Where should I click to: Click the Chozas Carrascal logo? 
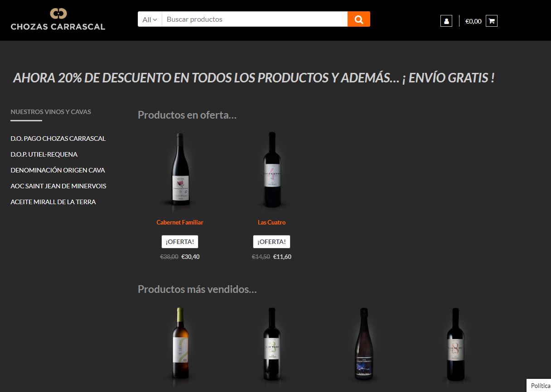(x=58, y=19)
